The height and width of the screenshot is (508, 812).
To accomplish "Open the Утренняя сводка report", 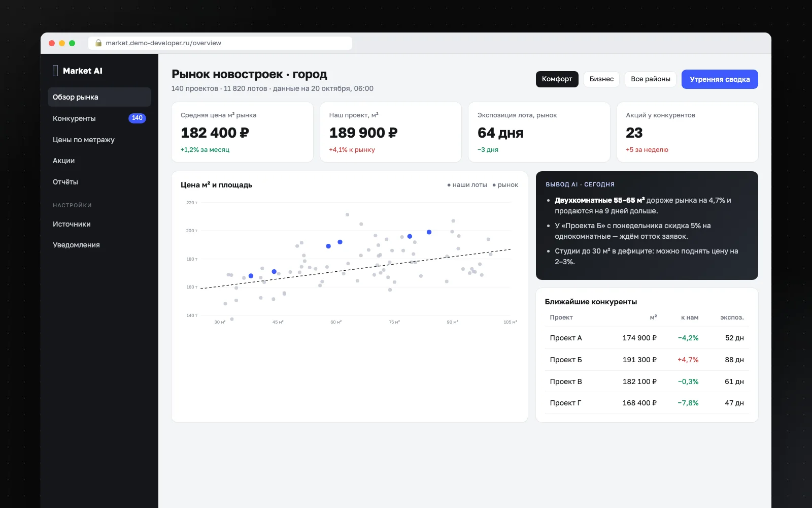I will (x=720, y=79).
